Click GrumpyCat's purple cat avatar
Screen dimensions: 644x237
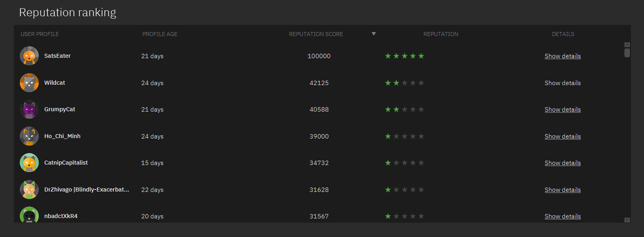click(x=29, y=110)
